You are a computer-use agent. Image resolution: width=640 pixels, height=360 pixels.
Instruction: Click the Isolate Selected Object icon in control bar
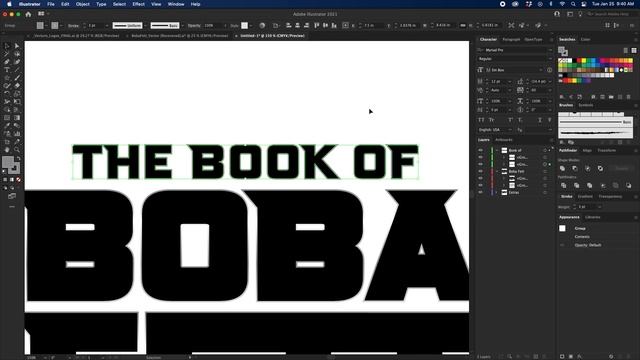coord(511,25)
